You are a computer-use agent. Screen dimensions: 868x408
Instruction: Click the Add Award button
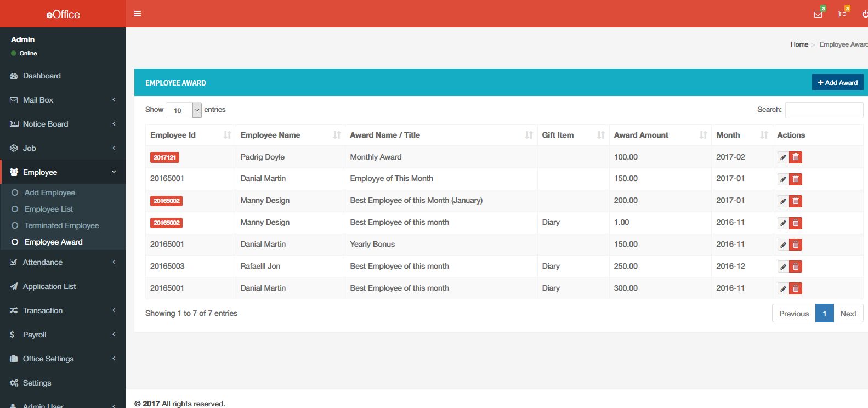837,83
